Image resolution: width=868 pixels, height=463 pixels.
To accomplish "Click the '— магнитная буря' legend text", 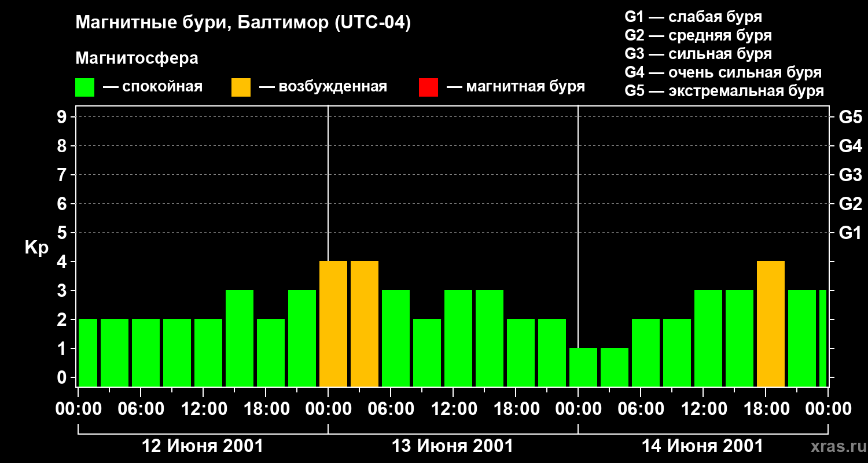I will [x=516, y=87].
